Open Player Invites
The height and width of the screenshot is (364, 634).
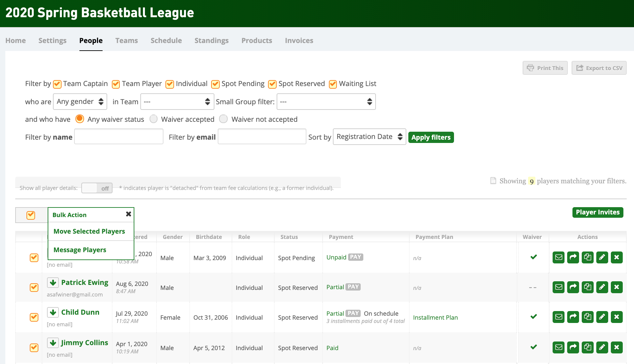(598, 212)
